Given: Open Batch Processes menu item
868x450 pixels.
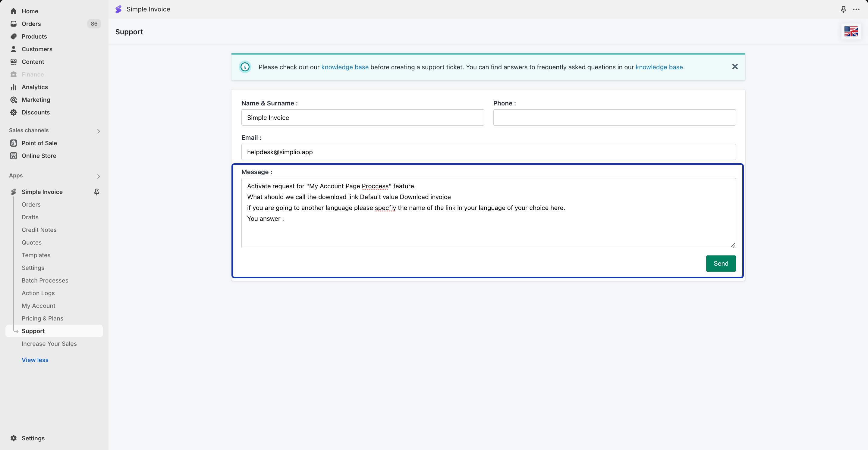Looking at the screenshot, I should pos(45,281).
